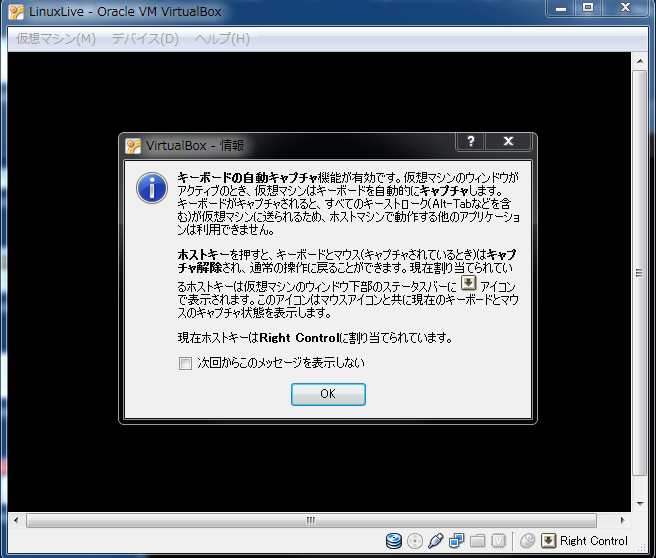Click the blue information icon in dialog

click(x=152, y=188)
